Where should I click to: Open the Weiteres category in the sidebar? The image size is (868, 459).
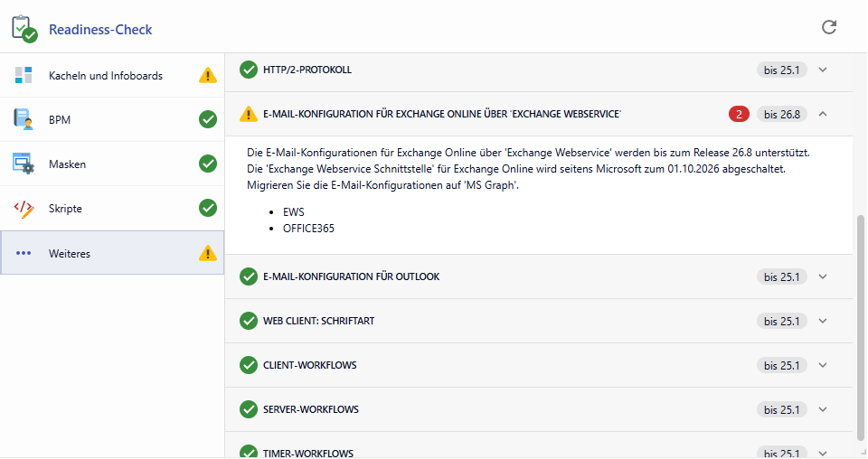coord(69,254)
